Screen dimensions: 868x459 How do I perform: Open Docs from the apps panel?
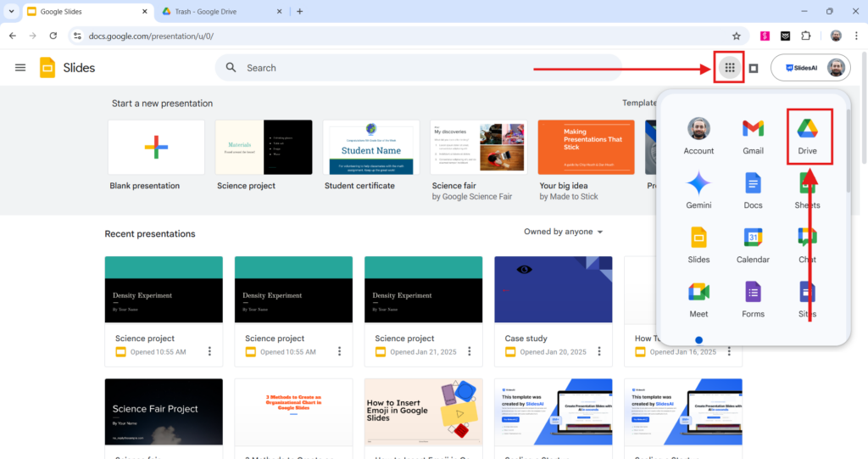pos(753,190)
